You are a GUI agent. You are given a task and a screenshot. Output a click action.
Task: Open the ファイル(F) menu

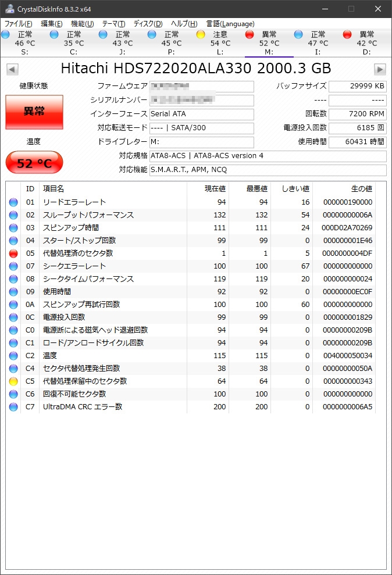19,24
